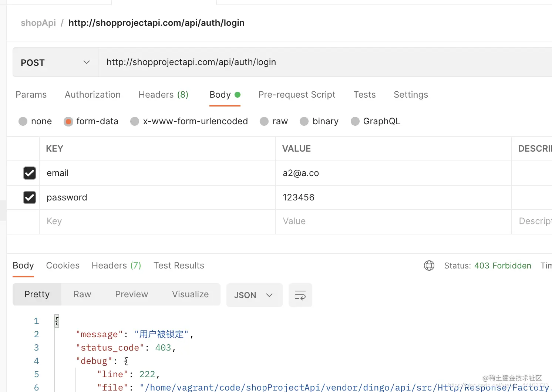
Task: Click the status_code value 403
Action: (x=163, y=348)
